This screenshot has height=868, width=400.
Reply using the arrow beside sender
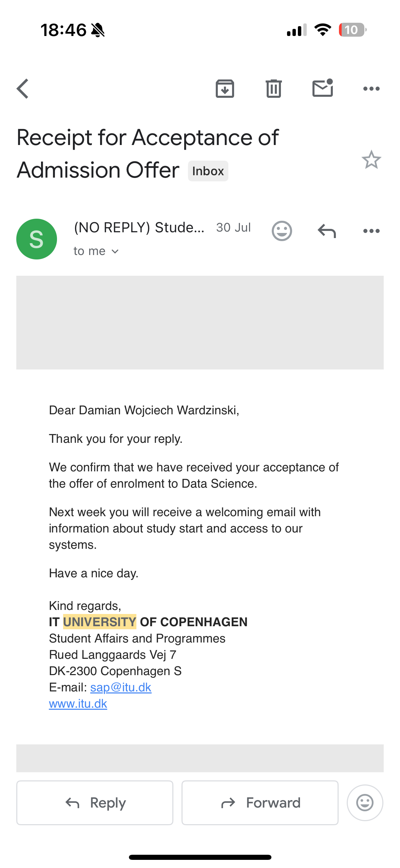pos(326,231)
